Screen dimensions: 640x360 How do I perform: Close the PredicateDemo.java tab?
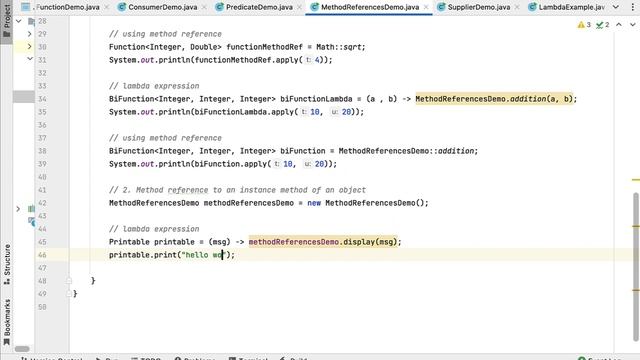coord(300,7)
